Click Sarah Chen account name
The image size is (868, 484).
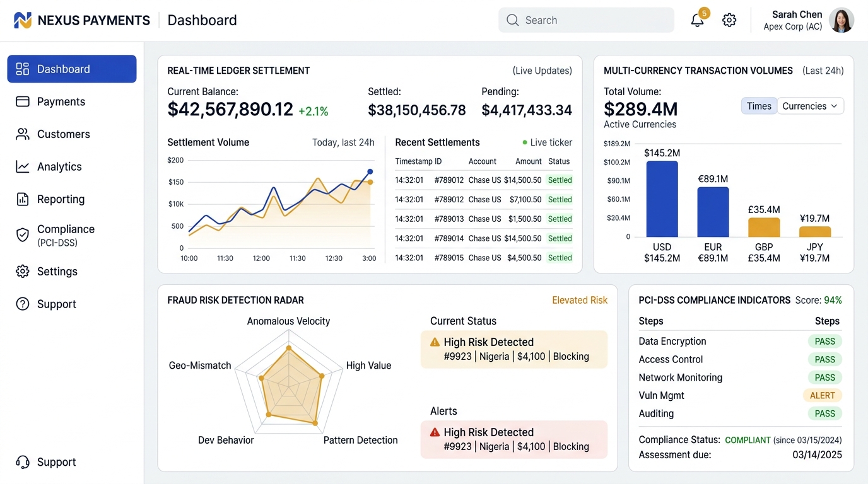tap(797, 14)
